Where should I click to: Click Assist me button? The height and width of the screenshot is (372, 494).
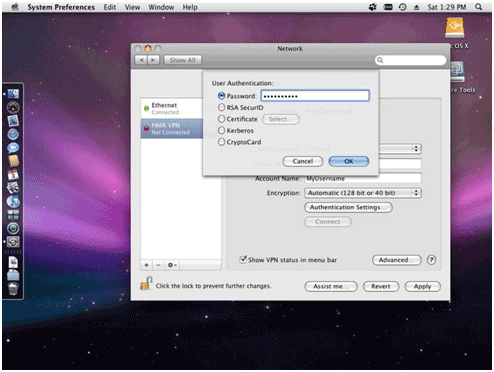point(331,286)
